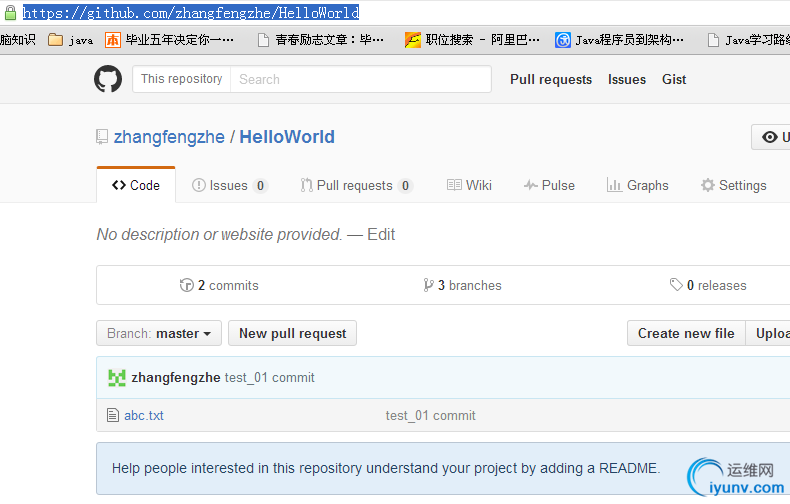Open the java bookmarks folder

[71, 40]
